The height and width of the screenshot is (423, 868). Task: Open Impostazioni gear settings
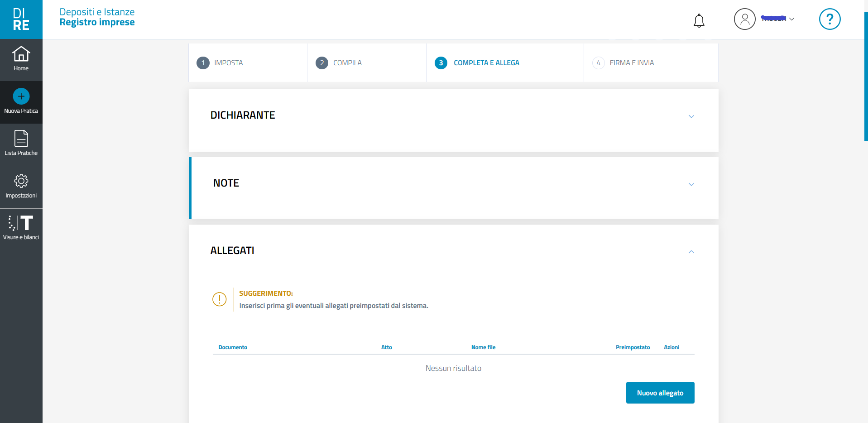[21, 181]
